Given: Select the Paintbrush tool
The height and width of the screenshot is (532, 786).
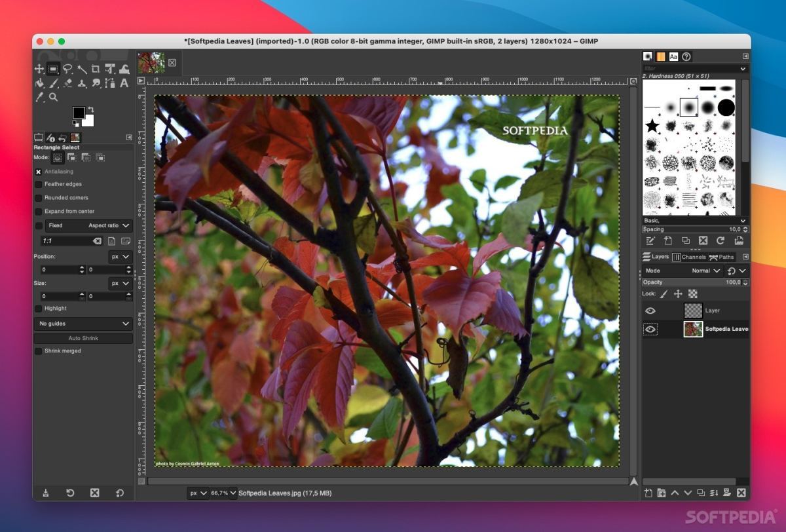Looking at the screenshot, I should coord(53,83).
